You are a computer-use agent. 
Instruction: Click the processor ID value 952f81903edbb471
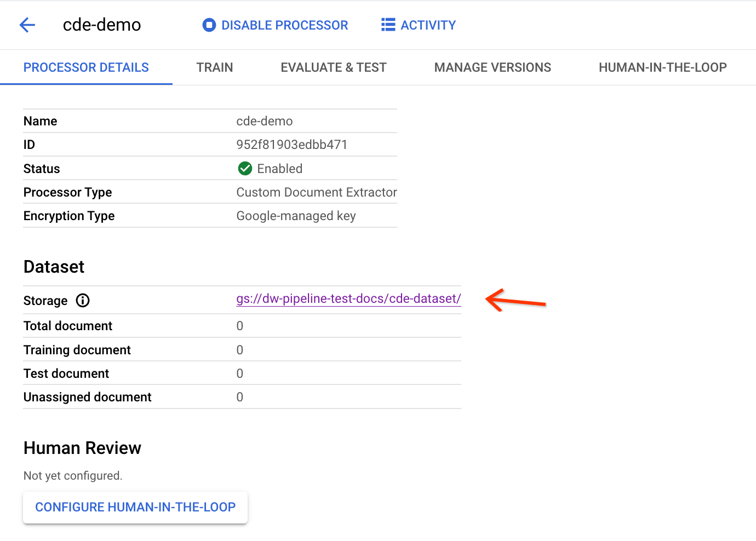291,145
